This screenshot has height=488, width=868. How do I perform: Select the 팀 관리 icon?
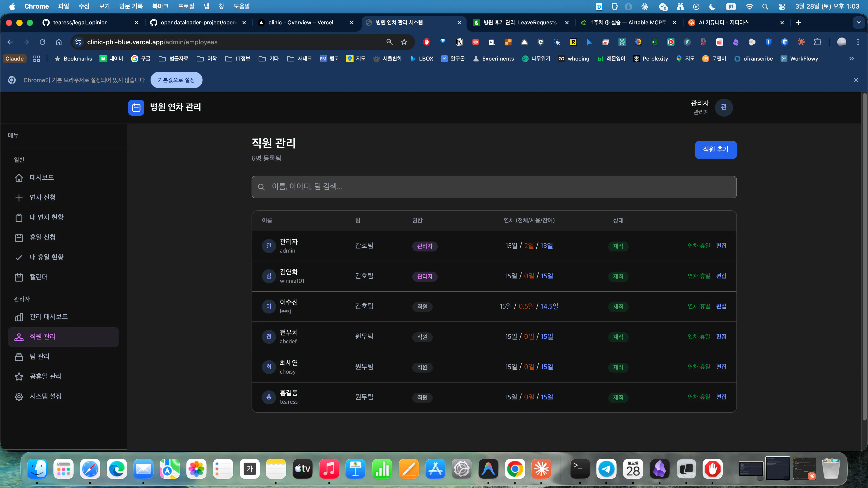point(19,357)
